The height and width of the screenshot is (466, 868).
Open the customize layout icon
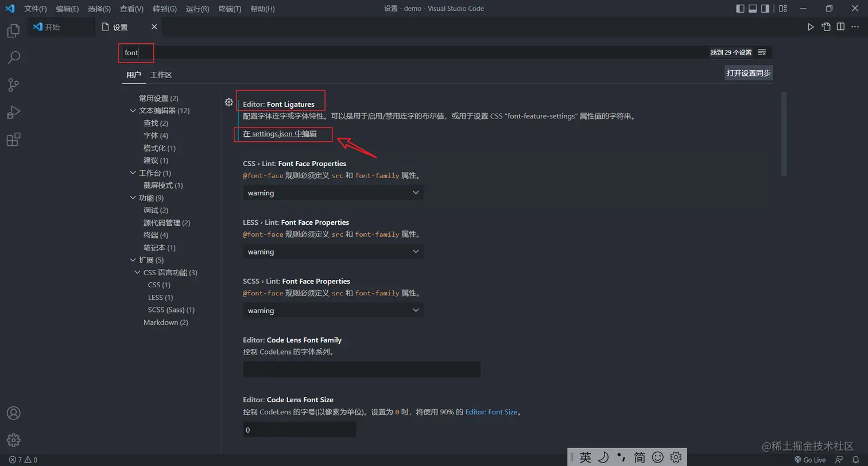[x=783, y=9]
